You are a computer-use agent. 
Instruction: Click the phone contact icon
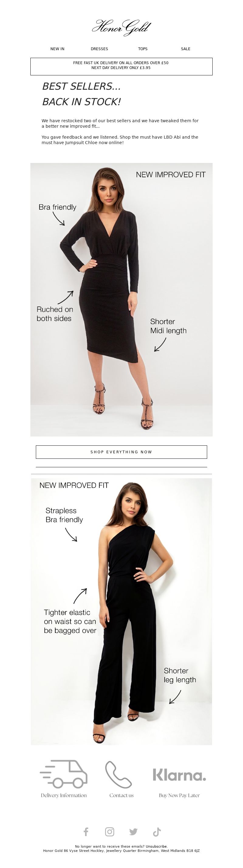[118, 774]
